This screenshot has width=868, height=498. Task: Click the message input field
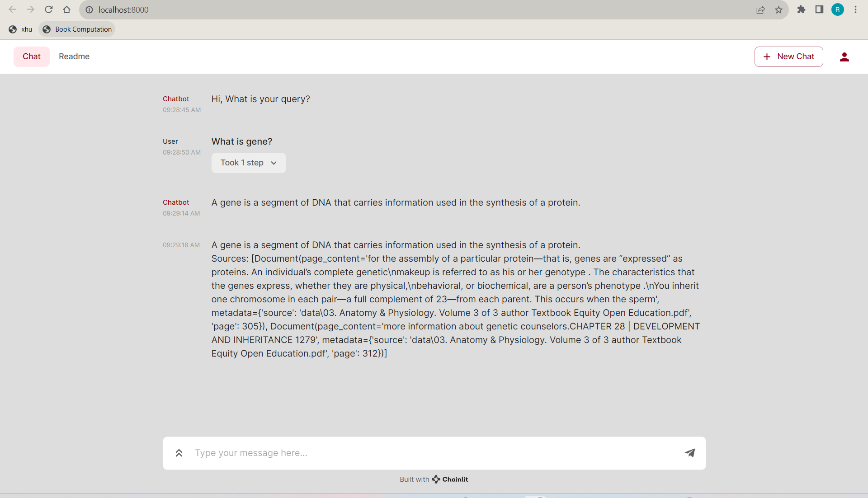[x=407, y=453]
